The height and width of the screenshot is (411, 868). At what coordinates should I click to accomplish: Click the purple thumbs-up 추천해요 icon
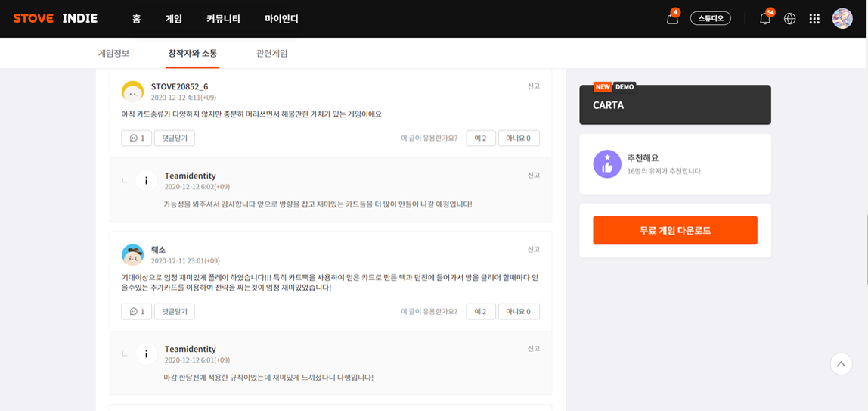click(607, 164)
